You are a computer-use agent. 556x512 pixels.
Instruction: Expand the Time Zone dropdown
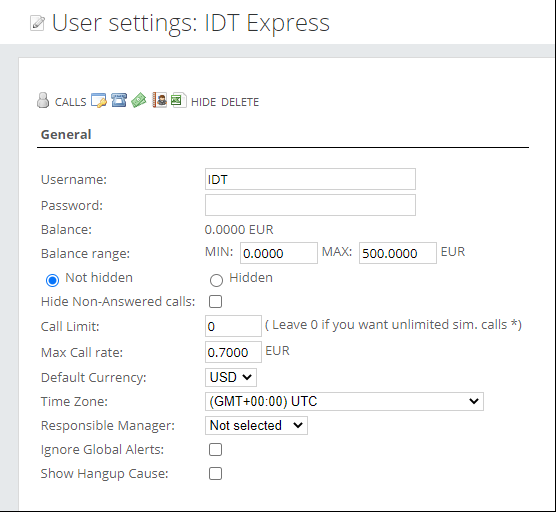click(344, 401)
